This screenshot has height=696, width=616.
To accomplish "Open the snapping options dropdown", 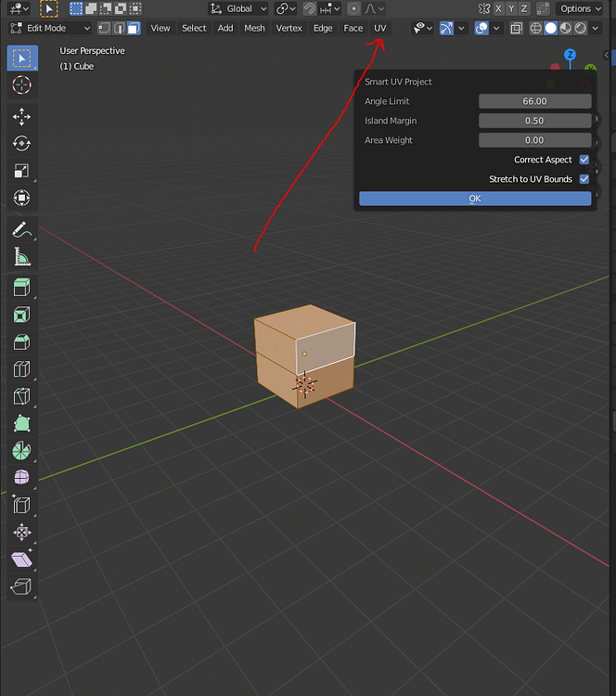I will point(329,8).
